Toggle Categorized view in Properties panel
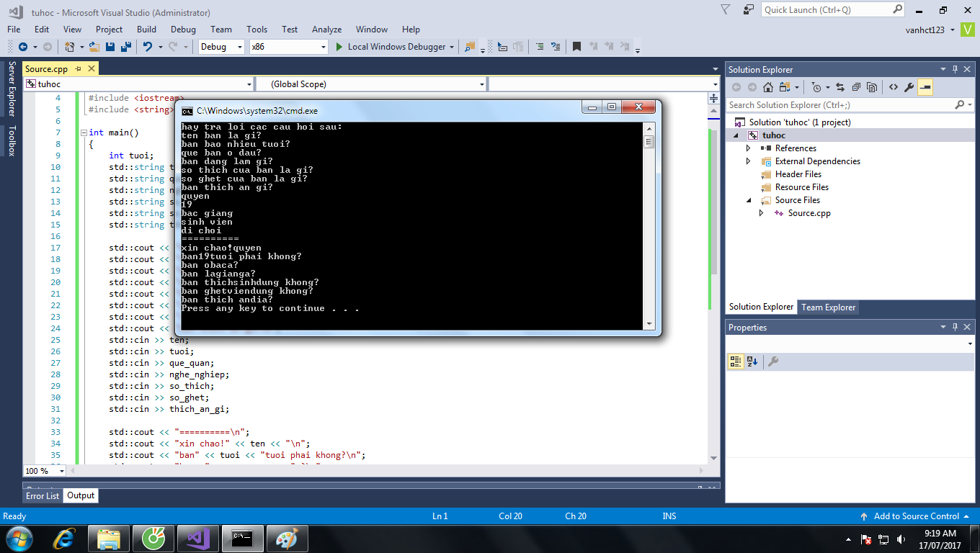 pyautogui.click(x=735, y=361)
